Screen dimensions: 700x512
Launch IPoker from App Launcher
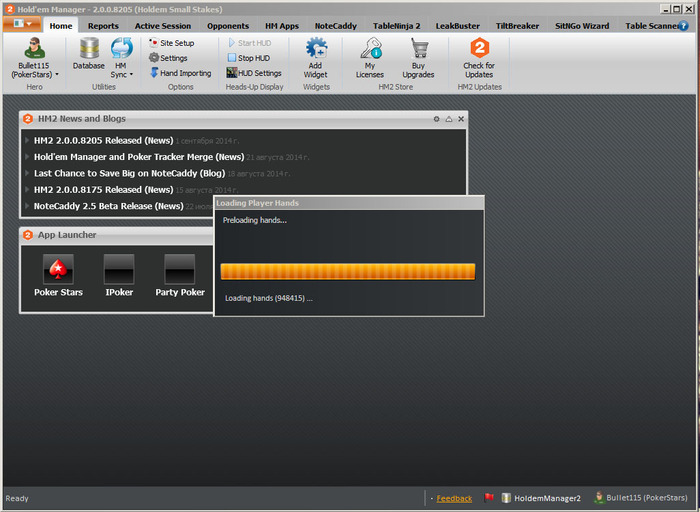119,269
